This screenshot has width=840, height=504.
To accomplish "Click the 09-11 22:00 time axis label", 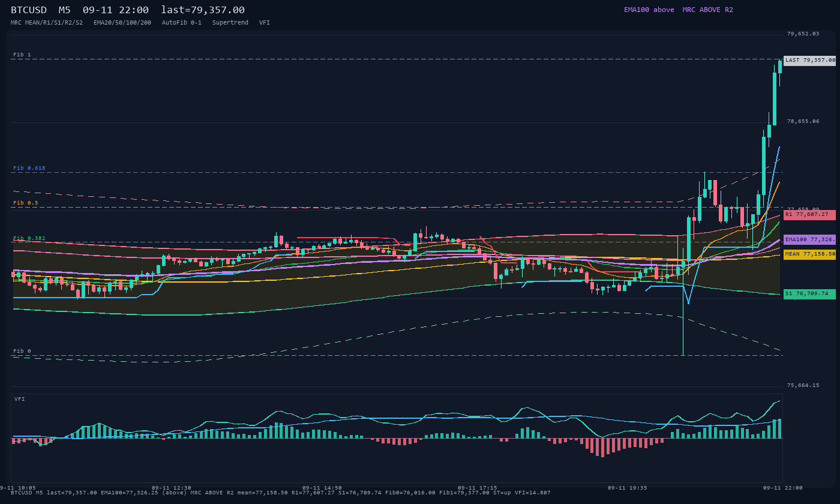I will [783, 488].
